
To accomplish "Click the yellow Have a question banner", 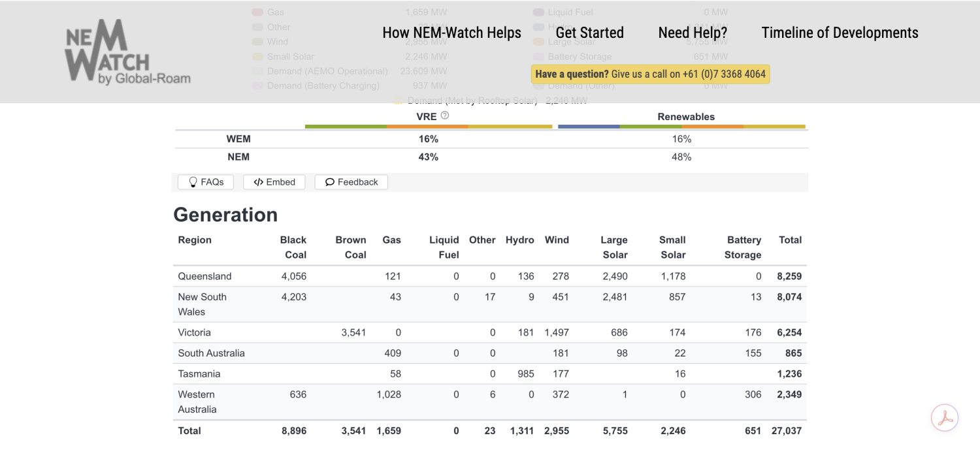I will pos(651,74).
